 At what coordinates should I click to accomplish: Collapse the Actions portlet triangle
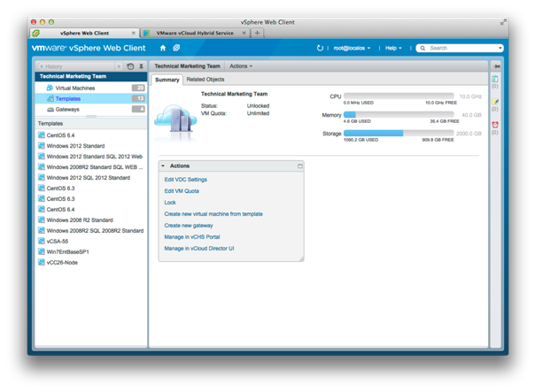pos(163,166)
